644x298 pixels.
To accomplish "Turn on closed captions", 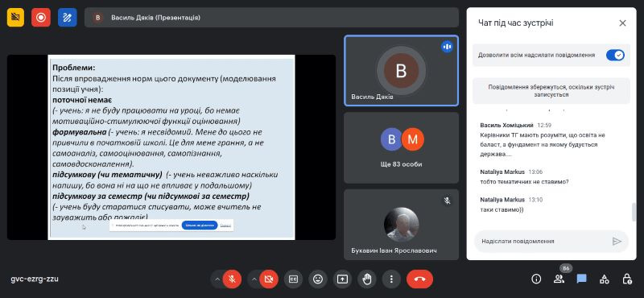I will 293,279.
